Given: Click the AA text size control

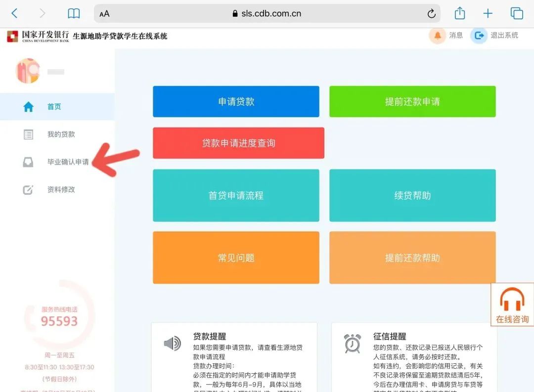Looking at the screenshot, I should click(104, 13).
